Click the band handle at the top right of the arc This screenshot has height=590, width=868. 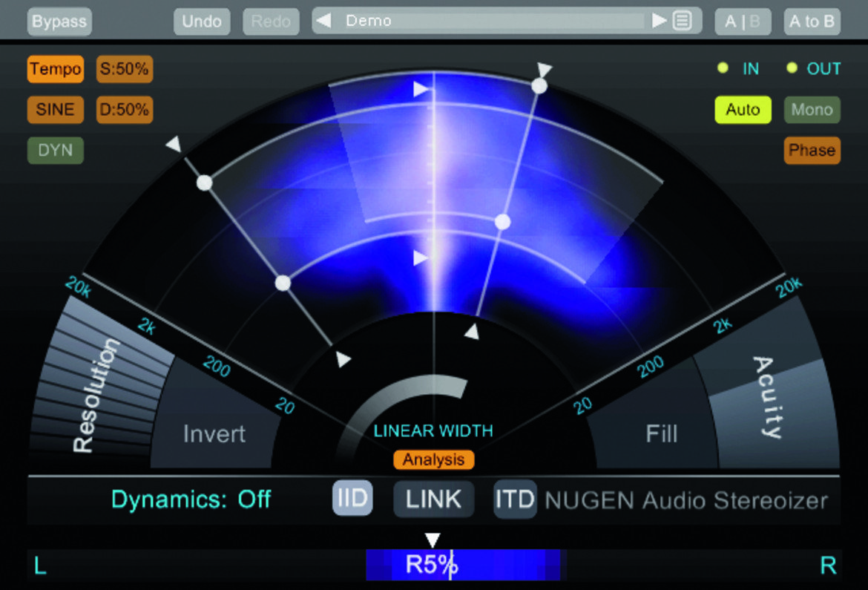click(539, 86)
